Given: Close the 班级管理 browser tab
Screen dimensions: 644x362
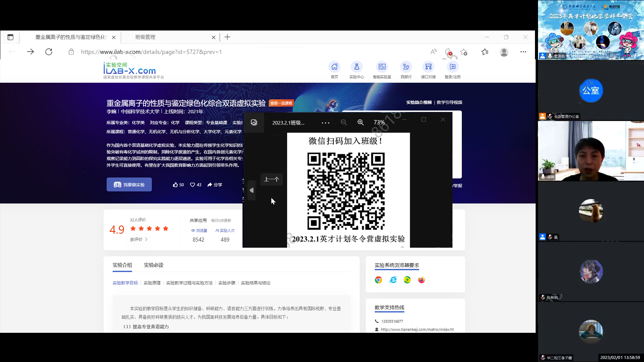Looking at the screenshot, I should click(x=214, y=37).
